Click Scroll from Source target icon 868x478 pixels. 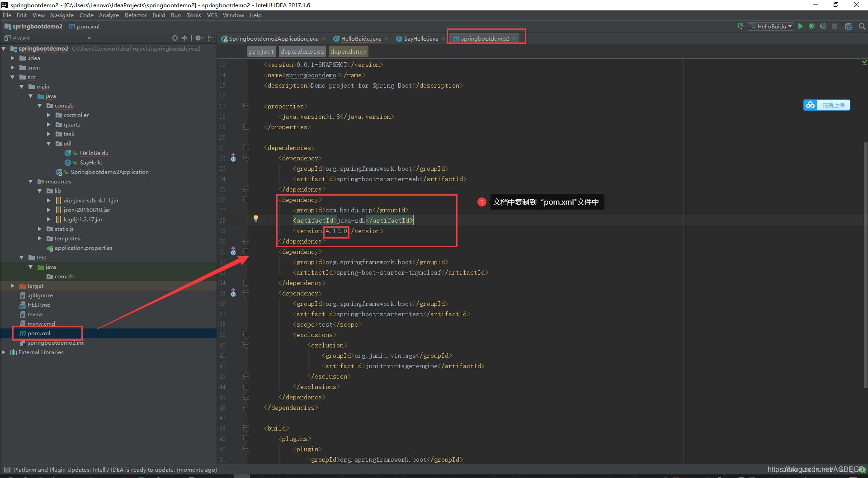click(x=175, y=38)
